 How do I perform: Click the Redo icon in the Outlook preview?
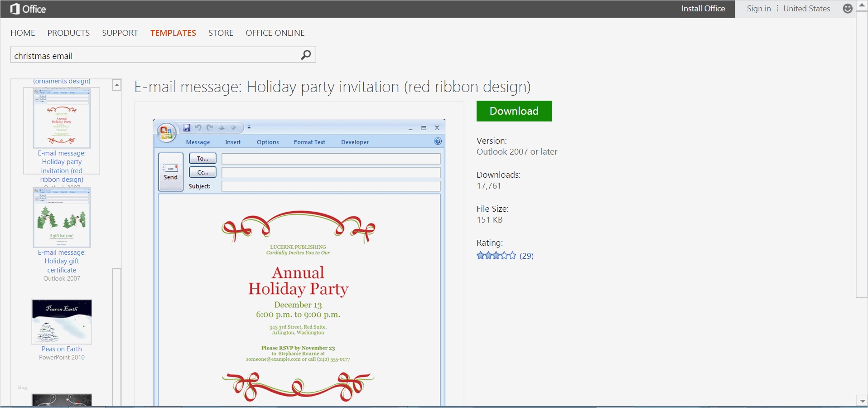[209, 128]
